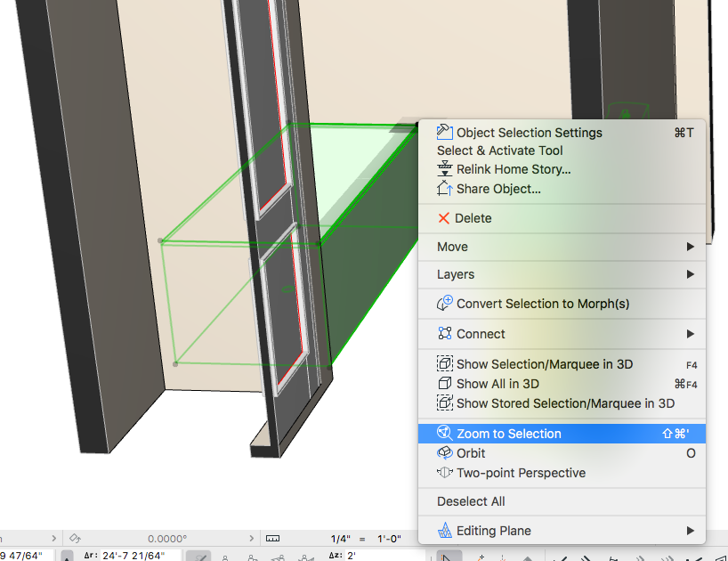
Task: Expand the Connect submenu arrow
Action: pos(691,333)
